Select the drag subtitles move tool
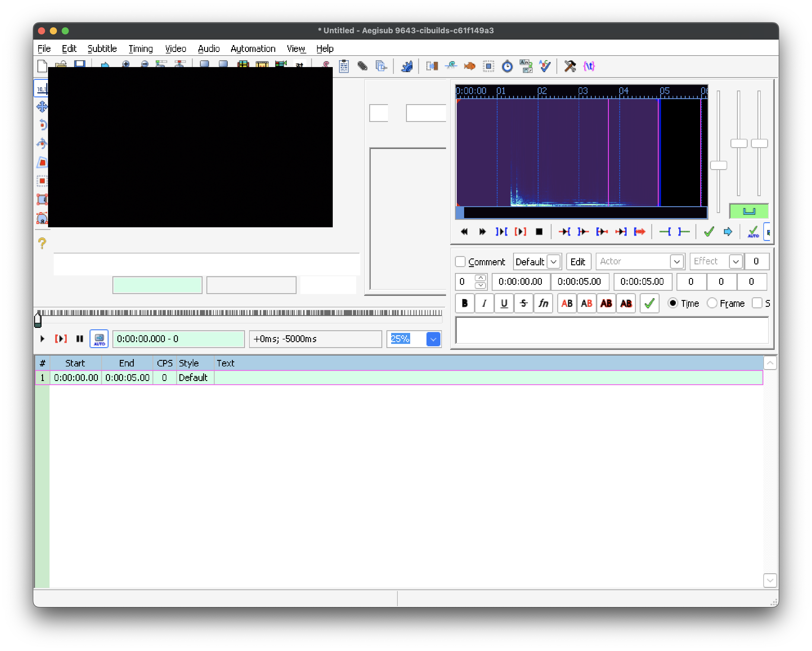This screenshot has height=651, width=812. tap(42, 107)
